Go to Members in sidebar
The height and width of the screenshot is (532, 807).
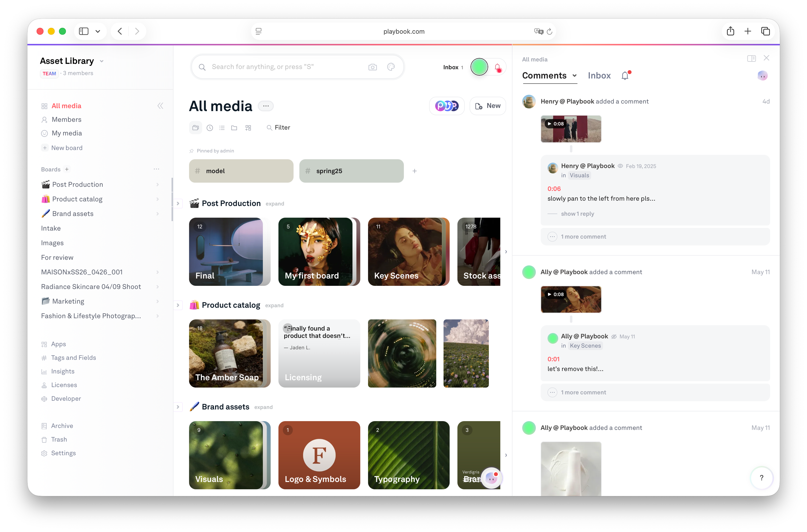(x=67, y=120)
